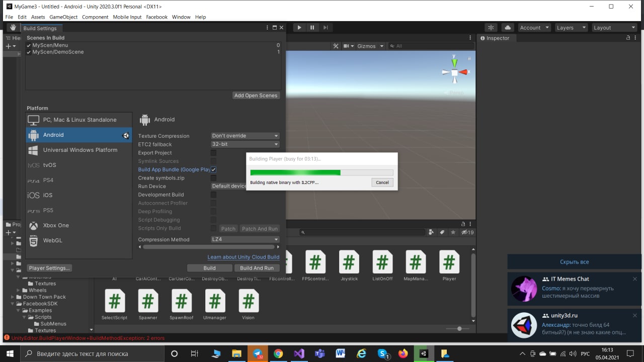
Task: Select the Joystick script asset
Action: (349, 265)
